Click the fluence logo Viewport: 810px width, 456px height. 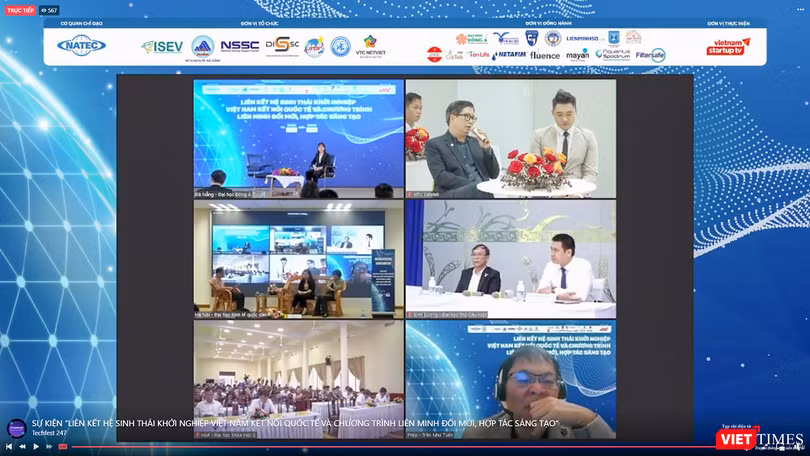pos(544,55)
